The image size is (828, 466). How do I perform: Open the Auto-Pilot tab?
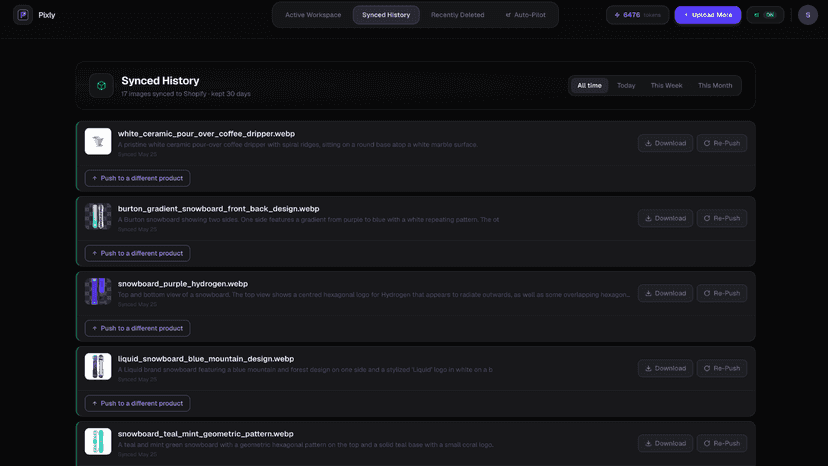tap(525, 15)
